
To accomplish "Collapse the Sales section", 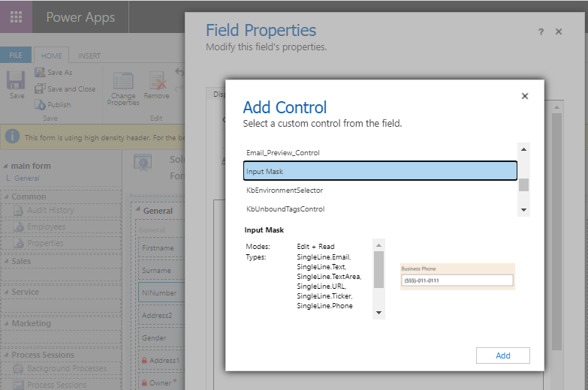I will tap(6, 261).
